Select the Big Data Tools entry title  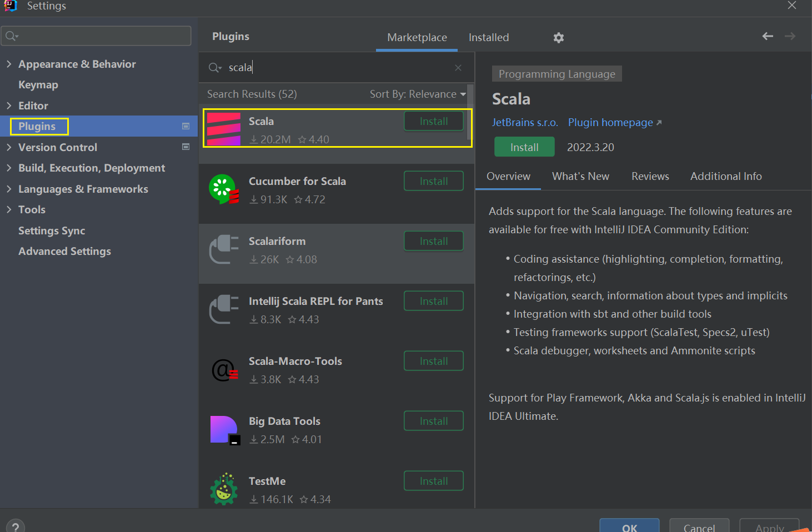284,421
